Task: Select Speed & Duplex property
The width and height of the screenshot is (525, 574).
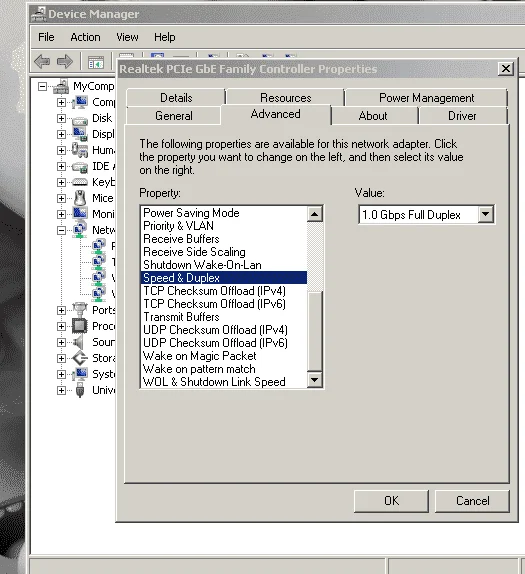Action: click(x=223, y=277)
